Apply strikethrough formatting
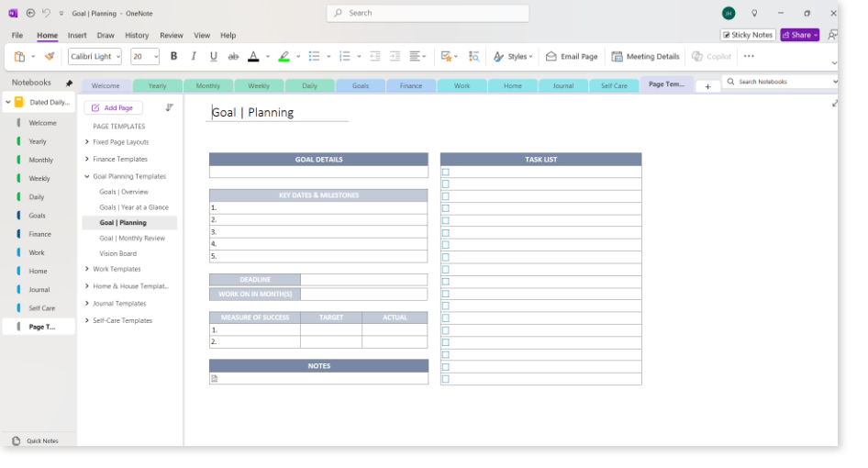This screenshot has width=868, height=468. tap(233, 56)
